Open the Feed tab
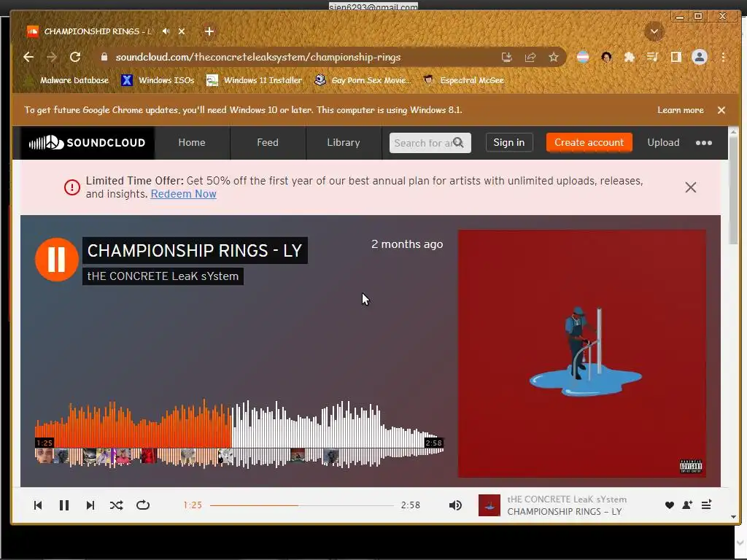The image size is (747, 560). [268, 142]
